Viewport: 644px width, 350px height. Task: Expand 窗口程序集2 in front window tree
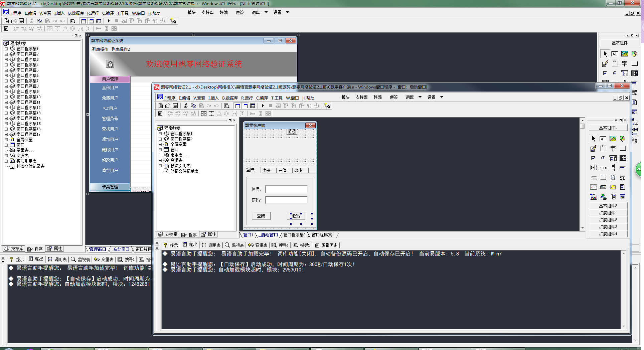coord(160,139)
